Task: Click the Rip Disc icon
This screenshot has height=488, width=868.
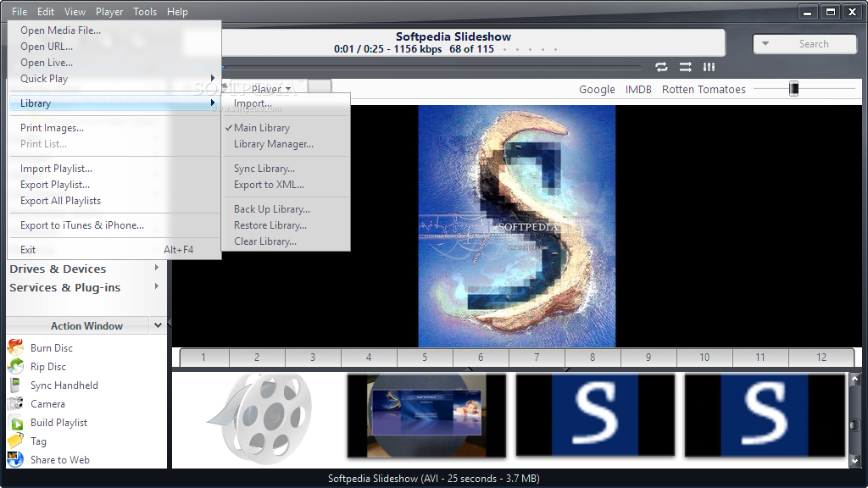Action: 15,366
